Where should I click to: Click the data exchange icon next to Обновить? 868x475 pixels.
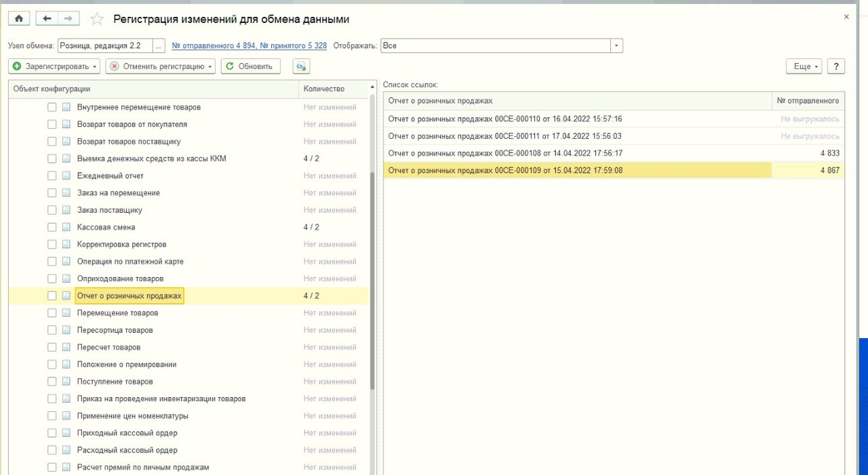(301, 66)
